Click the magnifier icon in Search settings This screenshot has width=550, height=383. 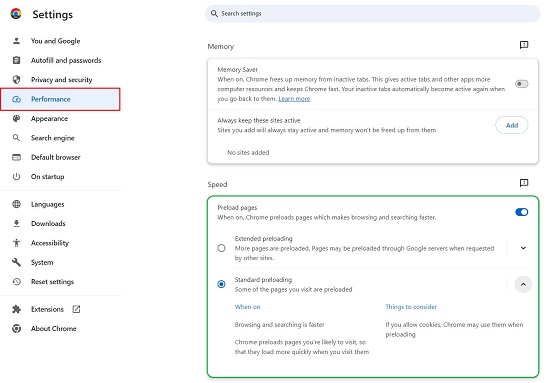tap(214, 14)
